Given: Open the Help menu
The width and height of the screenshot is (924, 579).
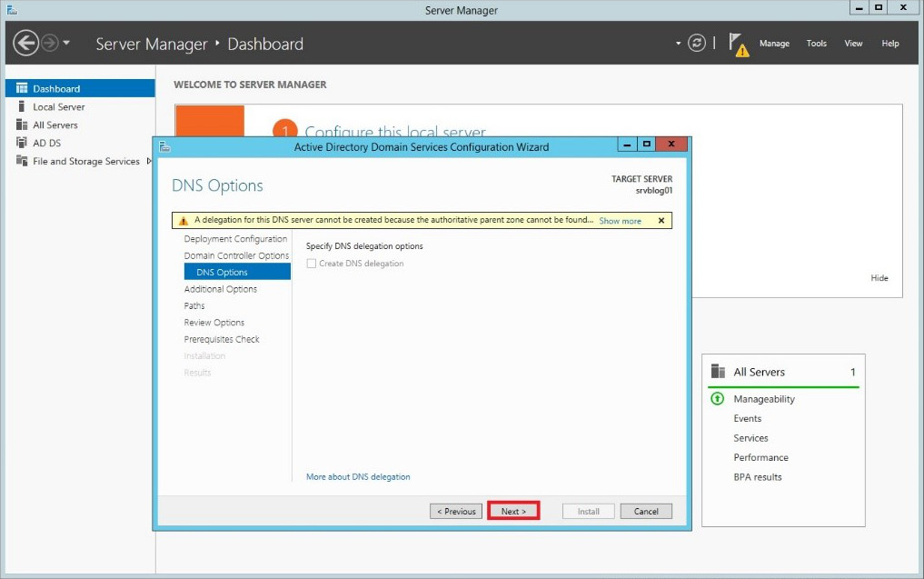Looking at the screenshot, I should pos(889,43).
